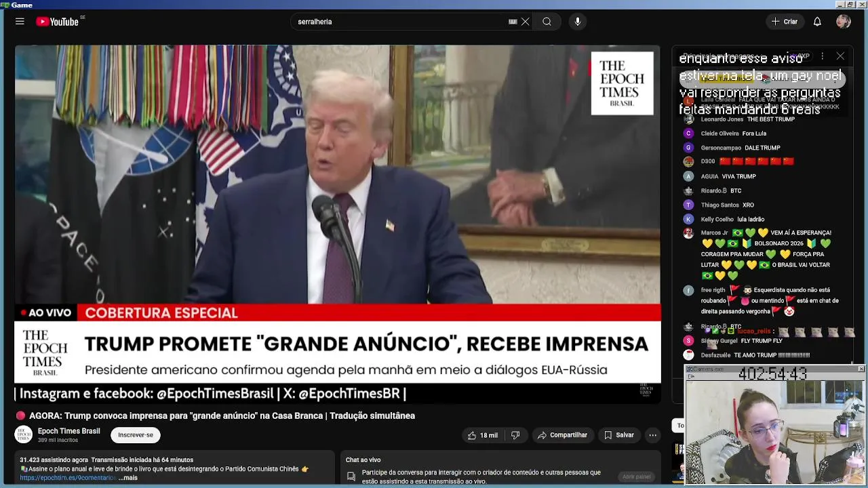Select the 'VIVA TRUMP' chat message

coord(739,176)
